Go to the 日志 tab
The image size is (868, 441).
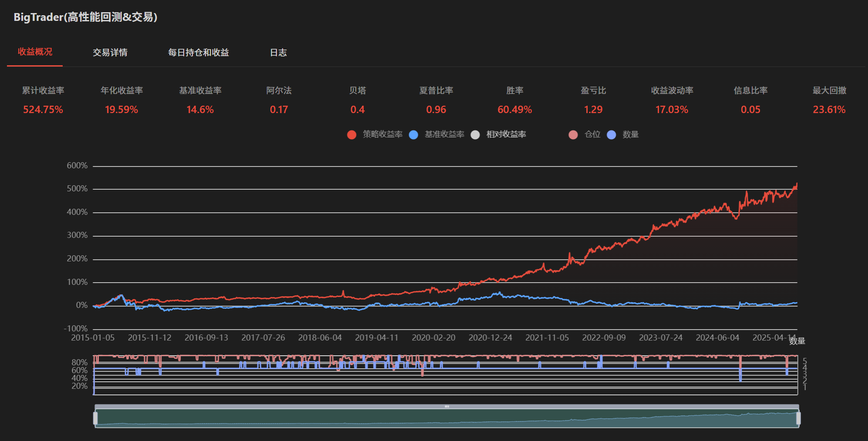pos(278,53)
